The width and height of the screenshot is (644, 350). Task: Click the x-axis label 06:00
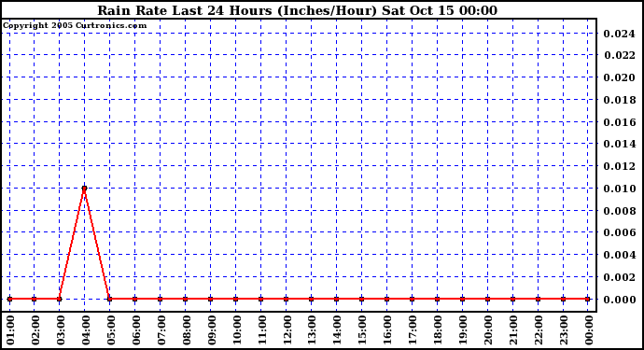point(136,330)
